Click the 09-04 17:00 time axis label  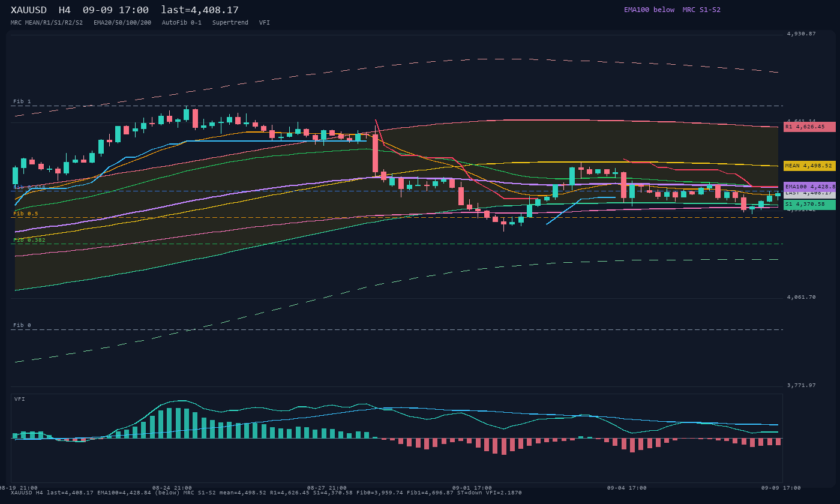[x=627, y=488]
